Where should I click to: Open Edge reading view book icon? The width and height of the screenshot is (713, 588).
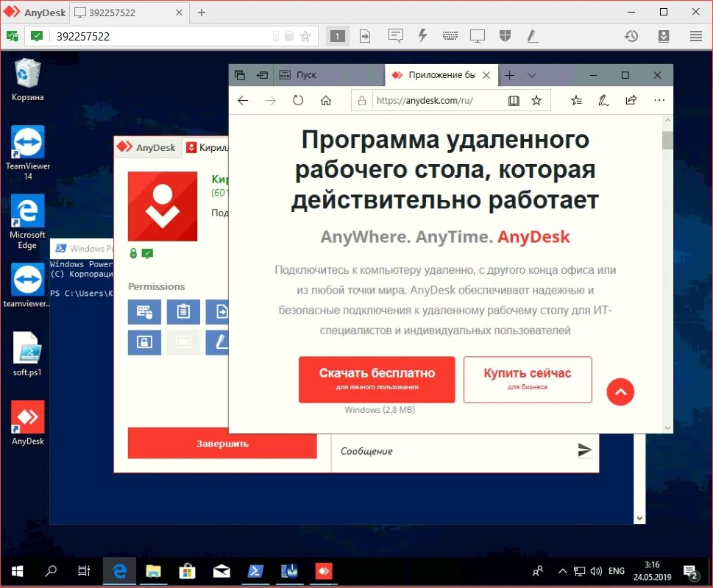coord(514,101)
